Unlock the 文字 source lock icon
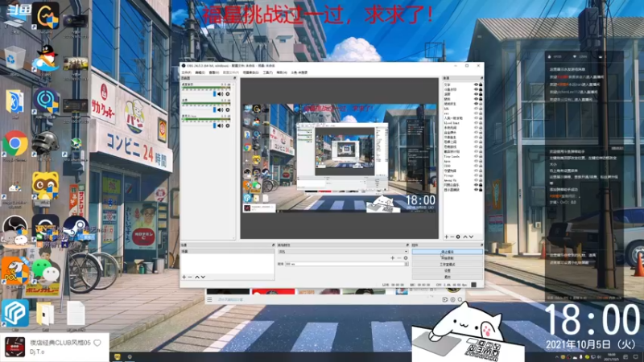The image size is (644, 362). [x=481, y=84]
